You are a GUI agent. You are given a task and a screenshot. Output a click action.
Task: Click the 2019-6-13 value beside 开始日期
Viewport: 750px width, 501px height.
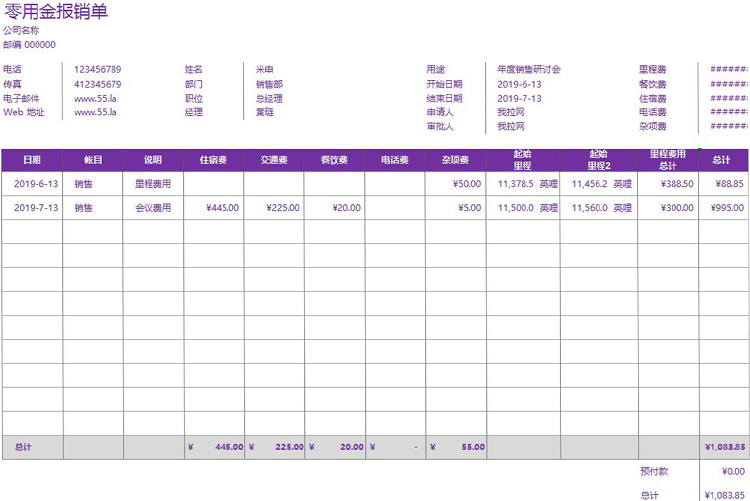point(519,84)
